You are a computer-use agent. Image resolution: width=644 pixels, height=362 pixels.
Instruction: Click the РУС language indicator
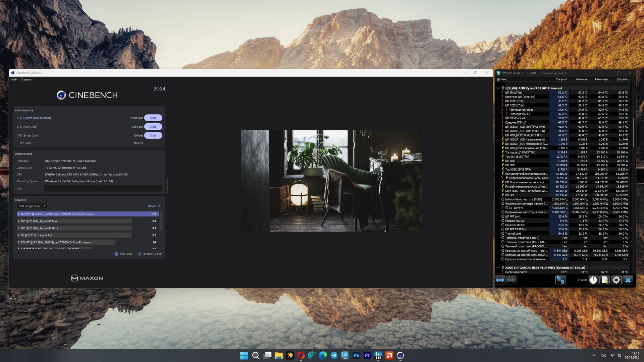click(x=603, y=356)
